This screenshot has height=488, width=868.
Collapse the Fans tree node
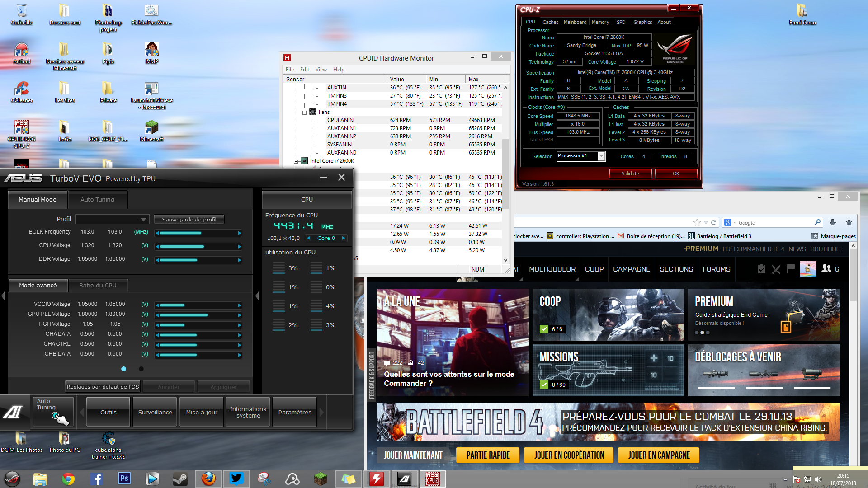point(305,112)
